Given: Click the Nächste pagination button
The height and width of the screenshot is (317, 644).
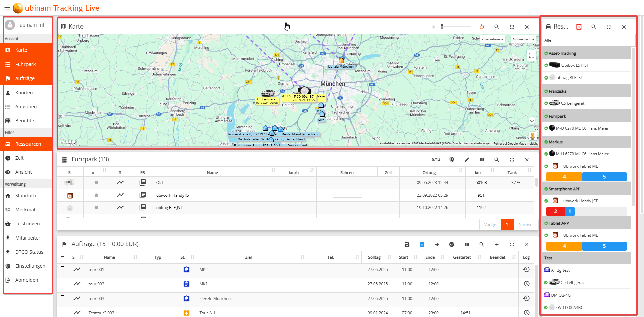Looking at the screenshot, I should [526, 225].
